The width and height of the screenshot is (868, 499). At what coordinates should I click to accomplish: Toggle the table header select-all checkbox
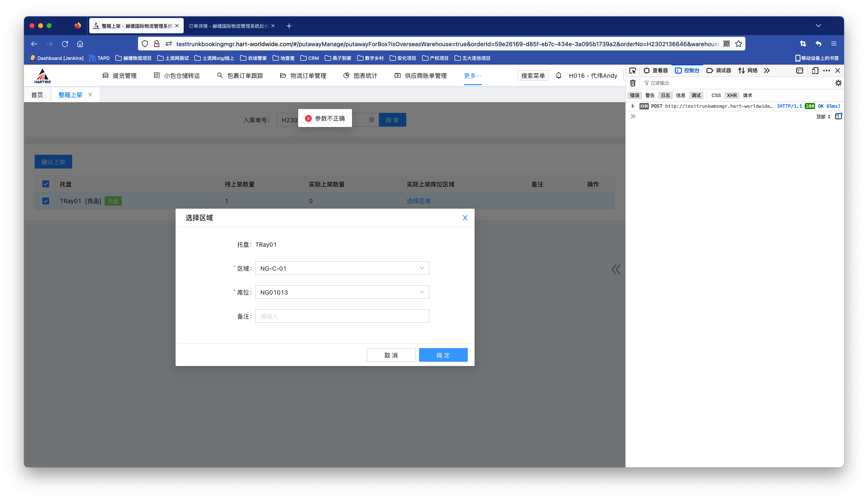point(46,184)
